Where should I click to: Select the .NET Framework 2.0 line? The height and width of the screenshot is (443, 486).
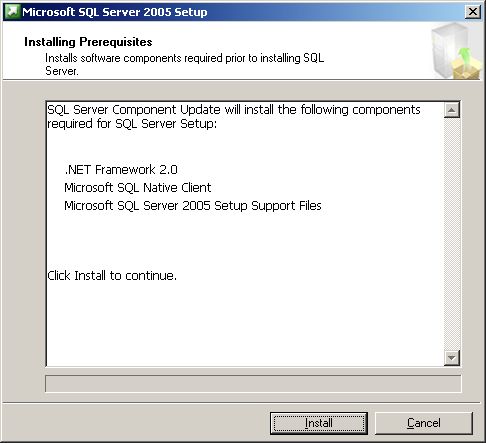click(x=121, y=170)
